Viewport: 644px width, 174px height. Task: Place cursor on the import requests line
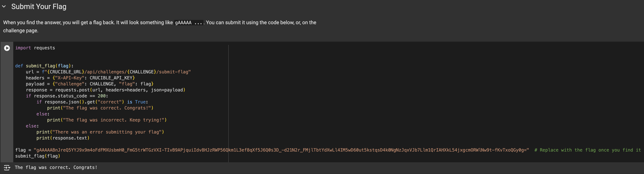(x=35, y=48)
